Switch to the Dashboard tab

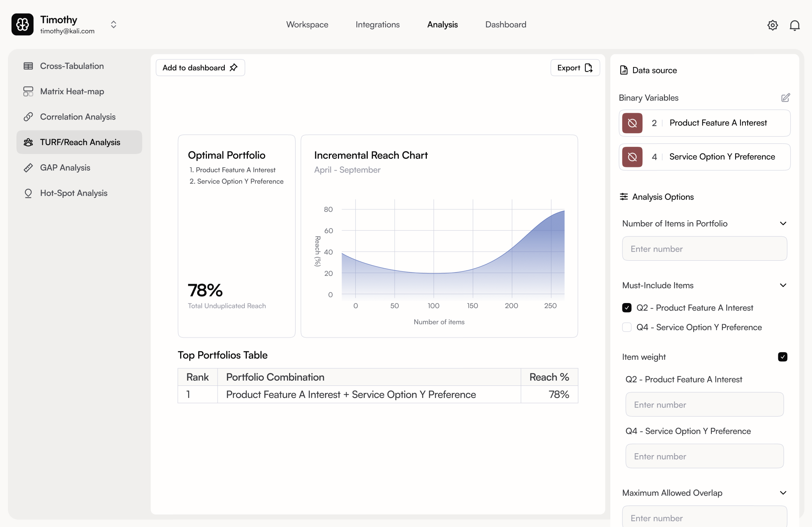506,25
